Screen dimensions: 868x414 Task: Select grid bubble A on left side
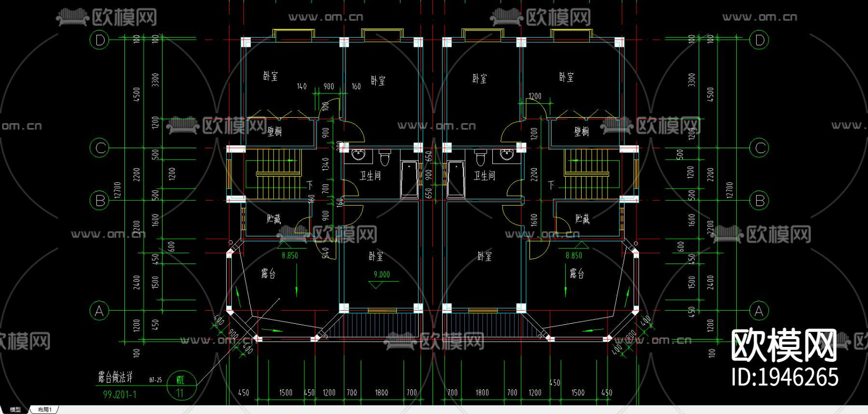(x=99, y=311)
